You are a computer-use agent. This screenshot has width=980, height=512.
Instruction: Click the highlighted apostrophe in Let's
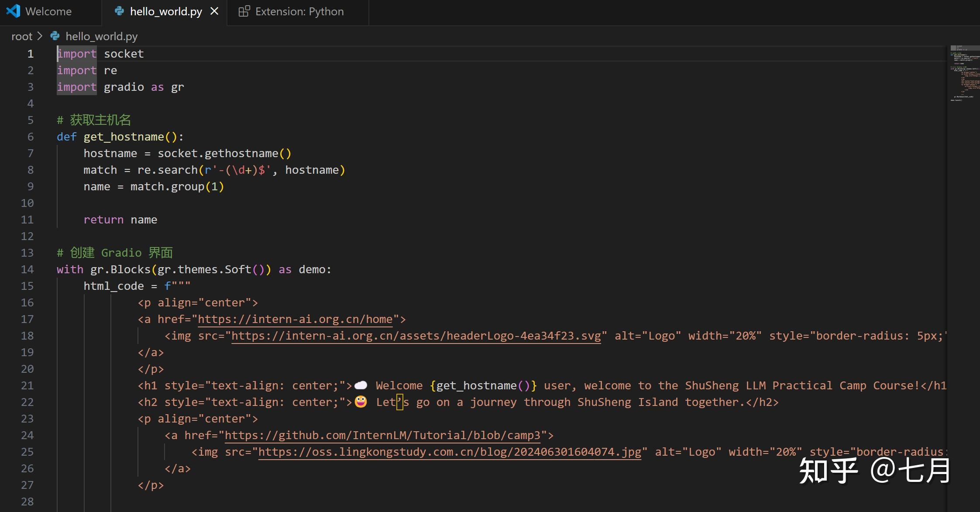[399, 402]
